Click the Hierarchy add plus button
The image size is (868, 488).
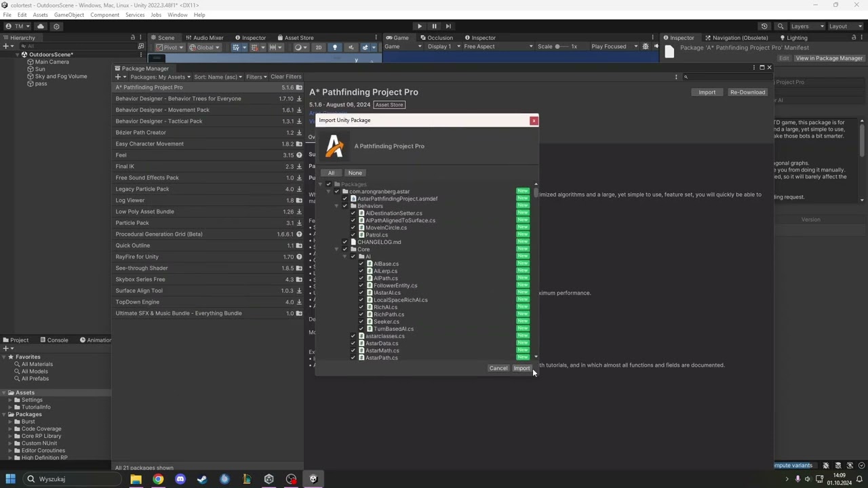5,46
